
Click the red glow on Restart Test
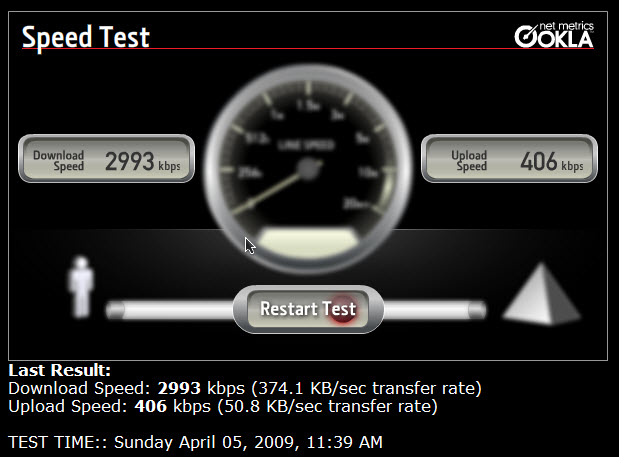pos(342,310)
